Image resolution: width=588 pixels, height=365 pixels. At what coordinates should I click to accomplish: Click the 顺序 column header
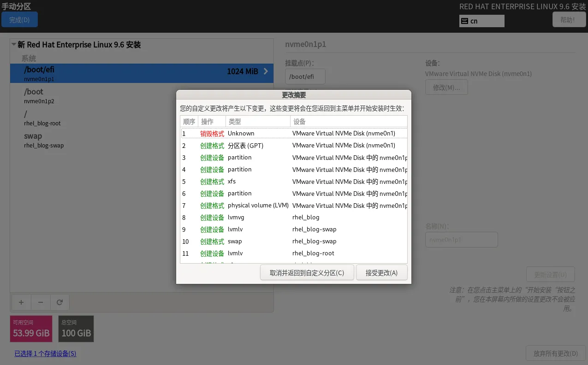(x=189, y=122)
